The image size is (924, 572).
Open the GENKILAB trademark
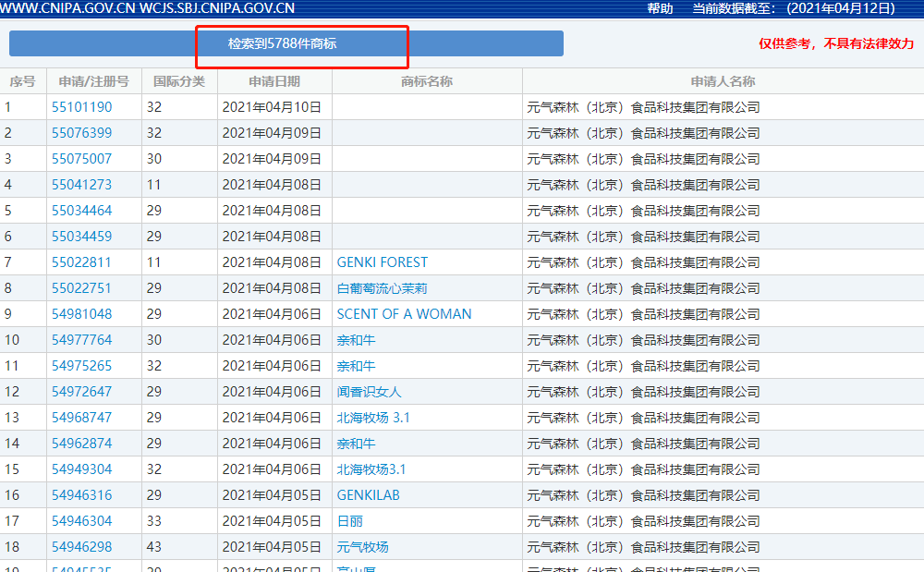click(x=369, y=496)
